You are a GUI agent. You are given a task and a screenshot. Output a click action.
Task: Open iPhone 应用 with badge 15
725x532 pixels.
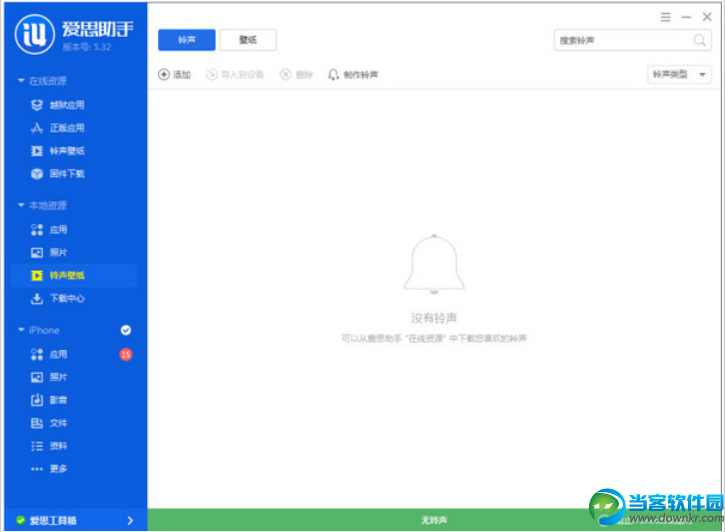point(49,355)
